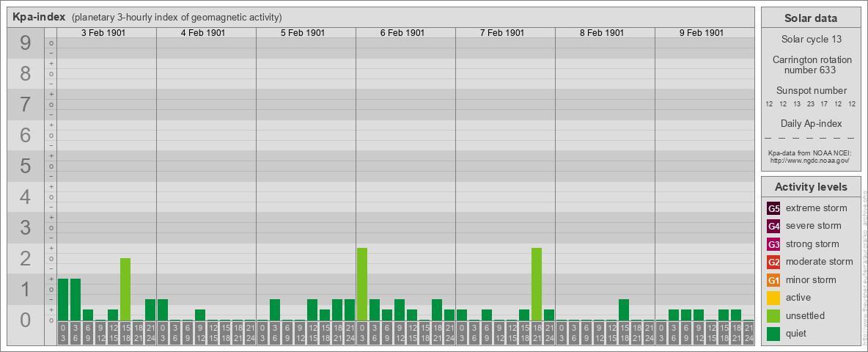Select the 5 Feb 1901 date header
The height and width of the screenshot is (352, 868).
(x=303, y=33)
